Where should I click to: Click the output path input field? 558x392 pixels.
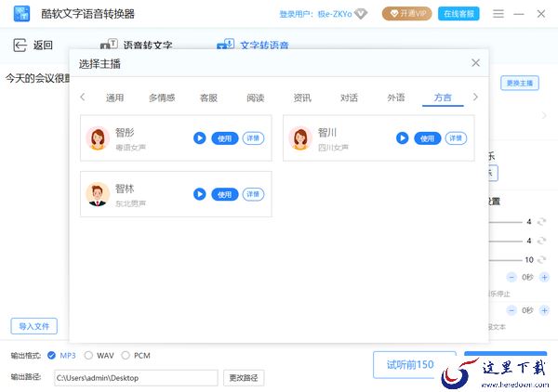[136, 378]
